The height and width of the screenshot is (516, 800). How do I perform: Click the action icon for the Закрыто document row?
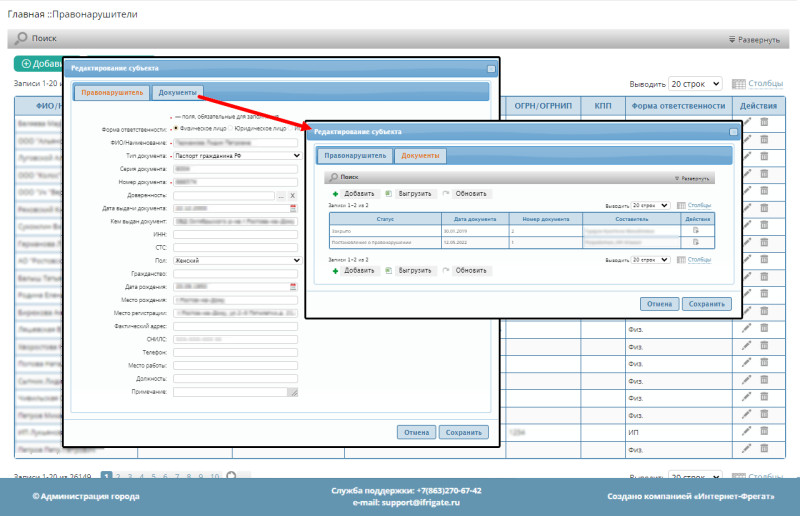[697, 230]
